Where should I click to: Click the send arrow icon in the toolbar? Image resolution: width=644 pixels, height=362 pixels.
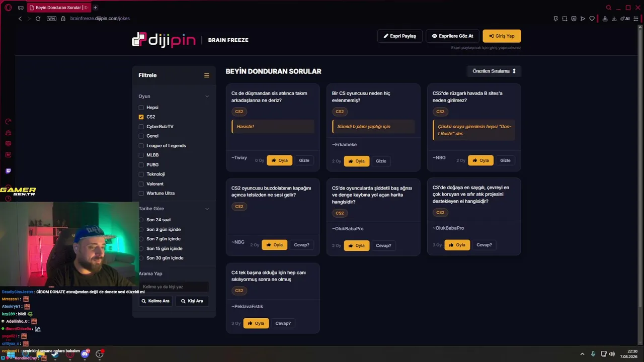pyautogui.click(x=583, y=19)
